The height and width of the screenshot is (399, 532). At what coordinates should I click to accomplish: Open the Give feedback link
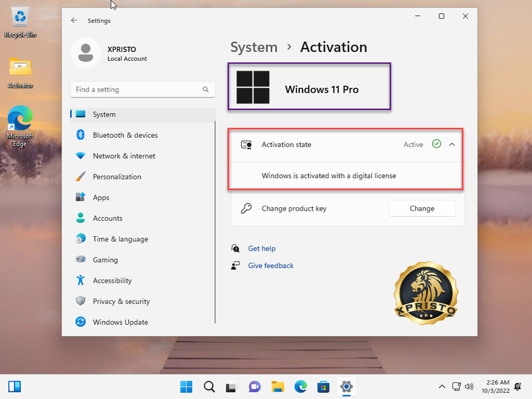[x=271, y=266]
